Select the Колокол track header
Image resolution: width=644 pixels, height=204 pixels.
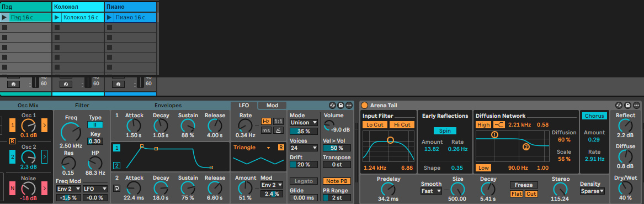(x=78, y=7)
